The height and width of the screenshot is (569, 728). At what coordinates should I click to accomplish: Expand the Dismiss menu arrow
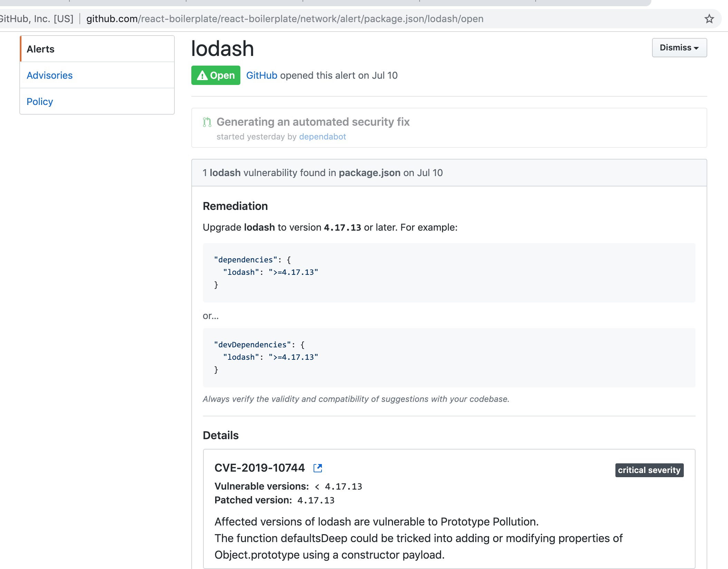pyautogui.click(x=697, y=48)
